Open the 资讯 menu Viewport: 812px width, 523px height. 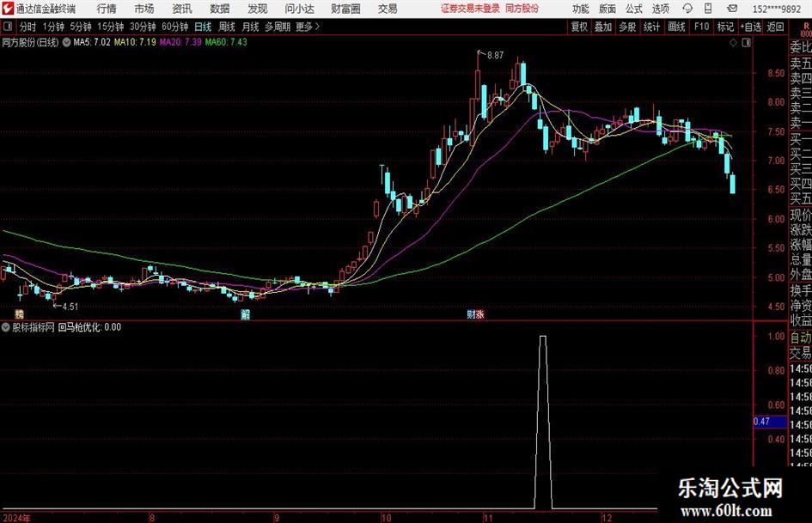click(x=182, y=9)
